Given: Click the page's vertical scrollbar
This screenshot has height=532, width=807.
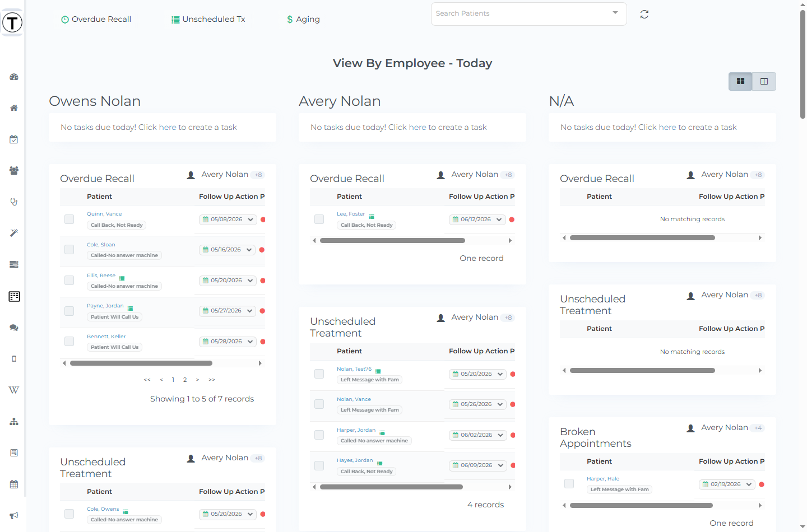Looking at the screenshot, I should click(803, 64).
